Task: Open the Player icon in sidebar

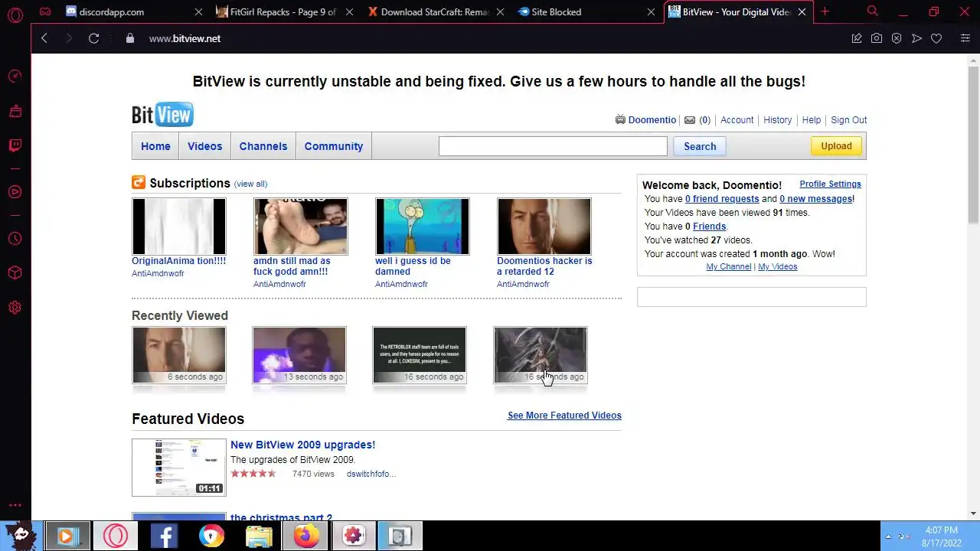Action: (15, 192)
